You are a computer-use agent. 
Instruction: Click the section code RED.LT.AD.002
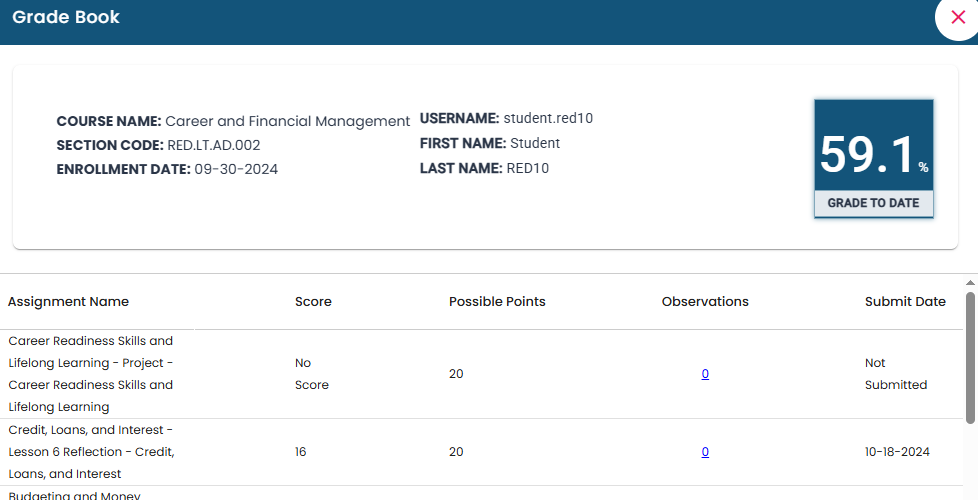tap(213, 145)
